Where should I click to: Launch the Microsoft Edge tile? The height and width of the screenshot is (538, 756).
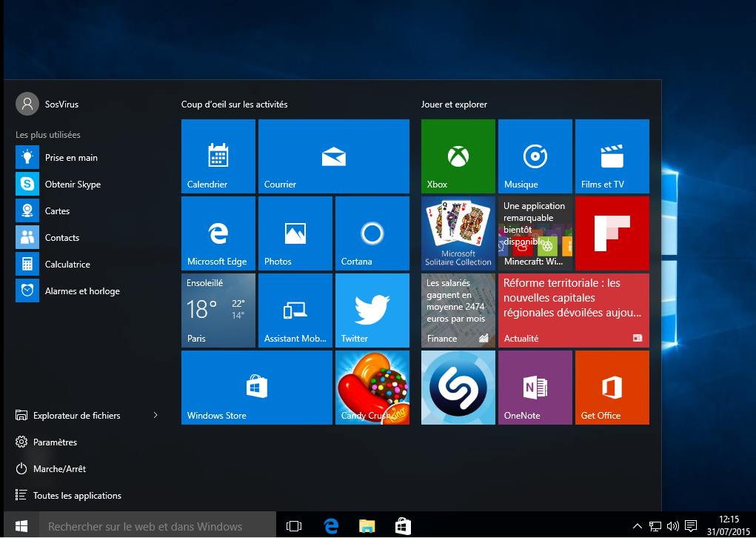(x=218, y=233)
